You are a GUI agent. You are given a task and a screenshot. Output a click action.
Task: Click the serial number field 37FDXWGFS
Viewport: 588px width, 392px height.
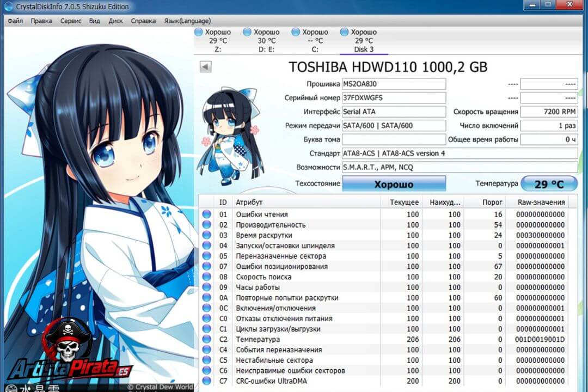394,98
